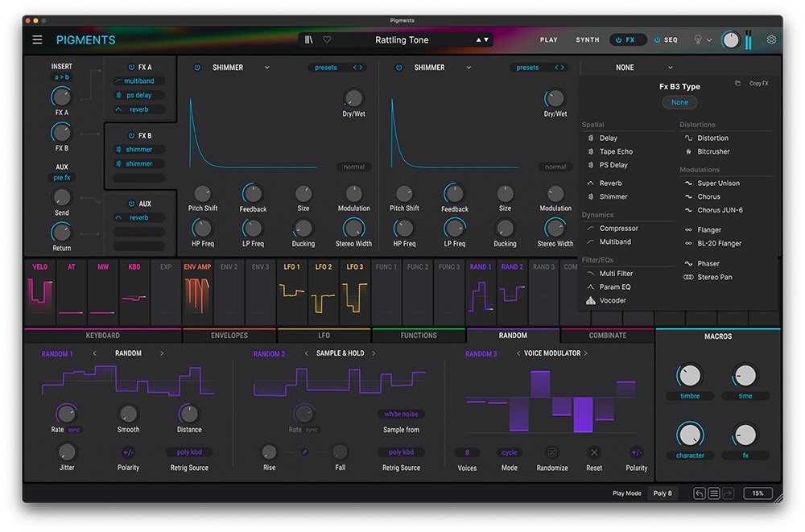Open Random 2 Retrig Source 'poly kbd' dropdown
The height and width of the screenshot is (532, 805).
401,452
